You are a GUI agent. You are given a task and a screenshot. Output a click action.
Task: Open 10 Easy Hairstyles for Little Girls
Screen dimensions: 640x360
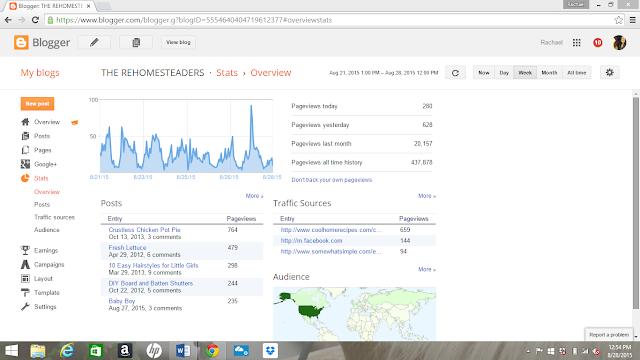[153, 265]
